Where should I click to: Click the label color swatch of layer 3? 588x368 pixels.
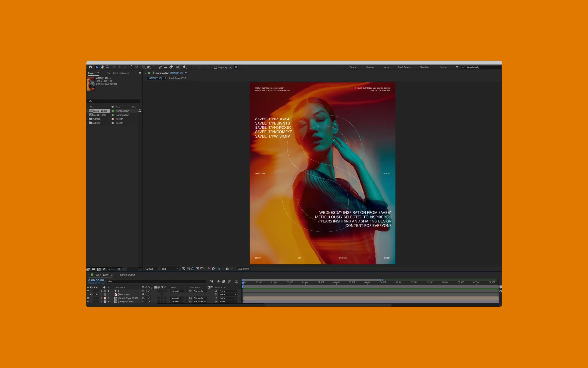tap(105, 298)
